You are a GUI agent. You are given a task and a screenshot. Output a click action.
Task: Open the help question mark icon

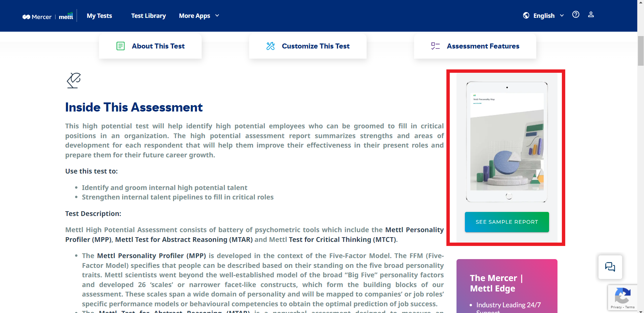point(576,14)
